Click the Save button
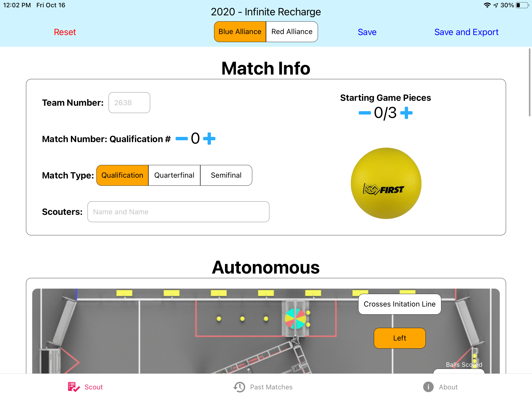This screenshot has height=399, width=532. pyautogui.click(x=367, y=32)
